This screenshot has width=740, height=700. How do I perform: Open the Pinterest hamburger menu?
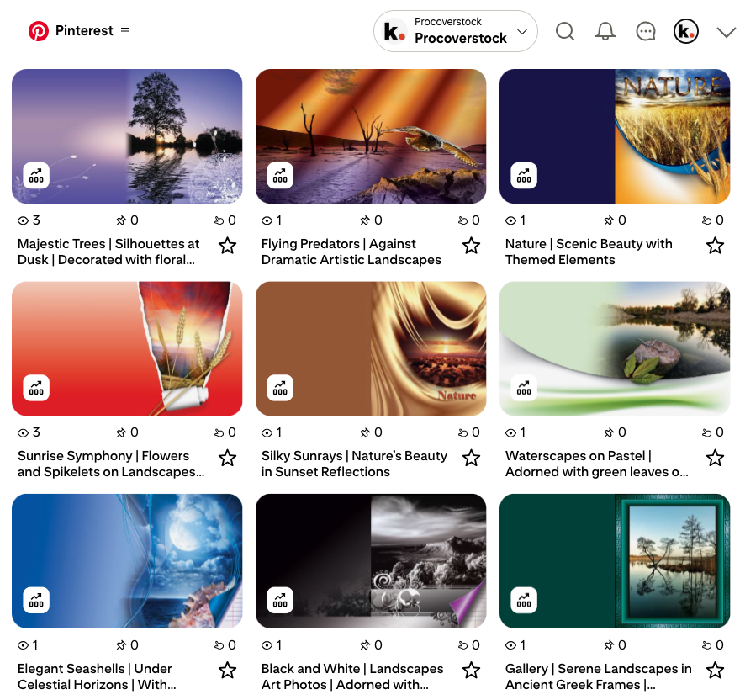(125, 31)
